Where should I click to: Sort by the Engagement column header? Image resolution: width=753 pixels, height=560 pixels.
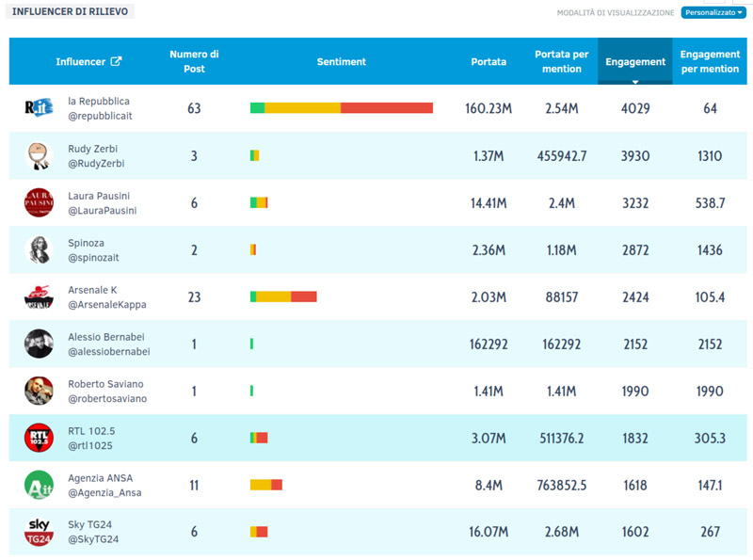634,61
